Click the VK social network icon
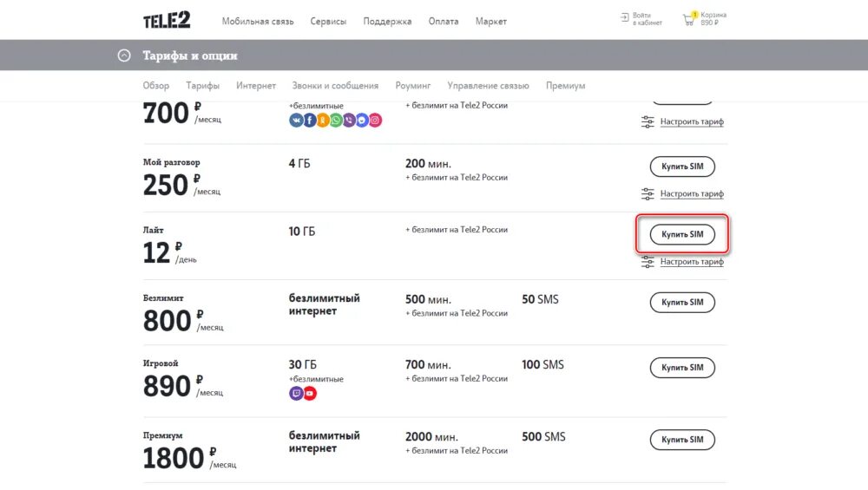 296,120
